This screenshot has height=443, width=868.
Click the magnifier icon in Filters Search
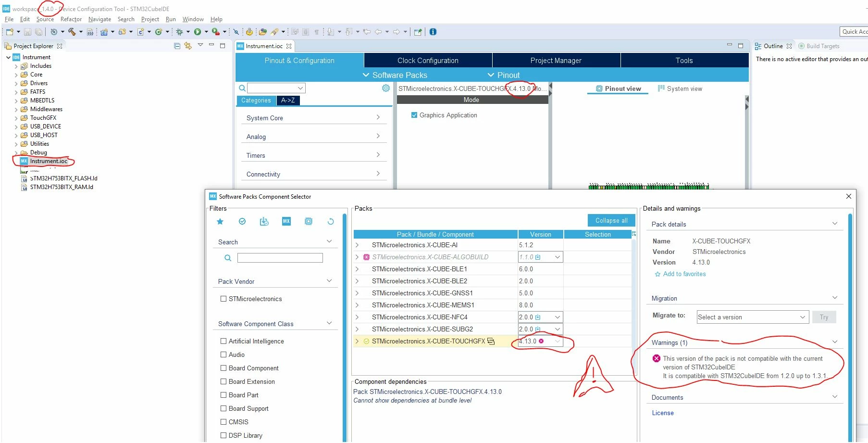(228, 258)
